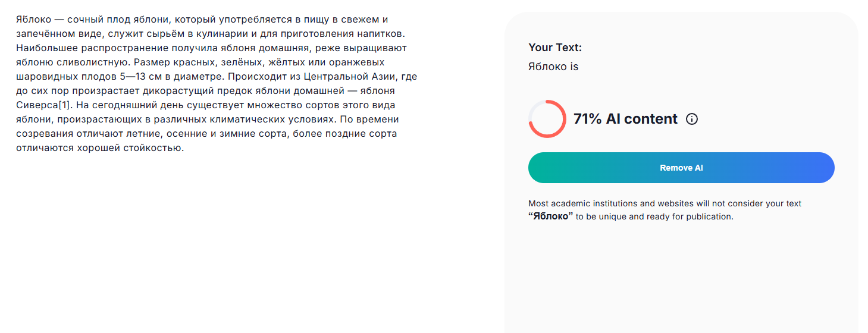Click the word созревания in the paragraph

(x=45, y=134)
